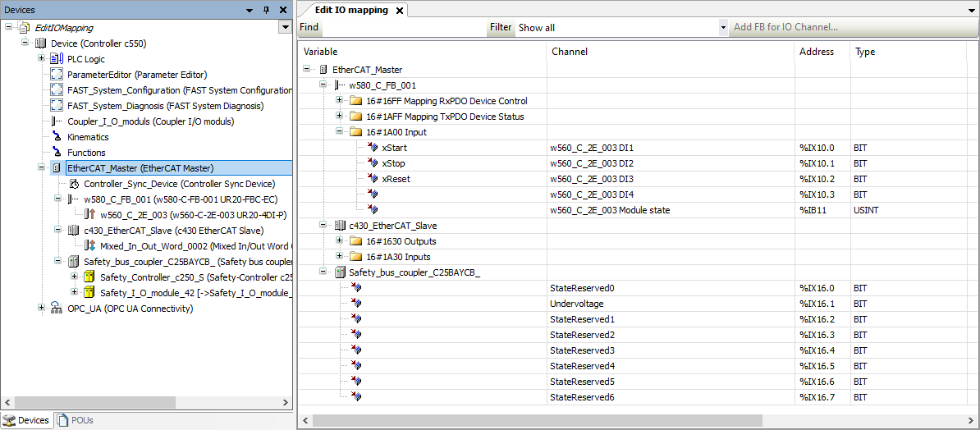Select the StateReserved6 channel cell
This screenshot has width=980, height=430.
click(671, 397)
